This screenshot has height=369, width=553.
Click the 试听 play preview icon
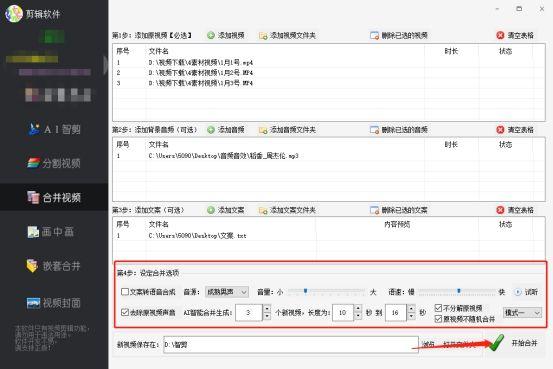click(518, 292)
